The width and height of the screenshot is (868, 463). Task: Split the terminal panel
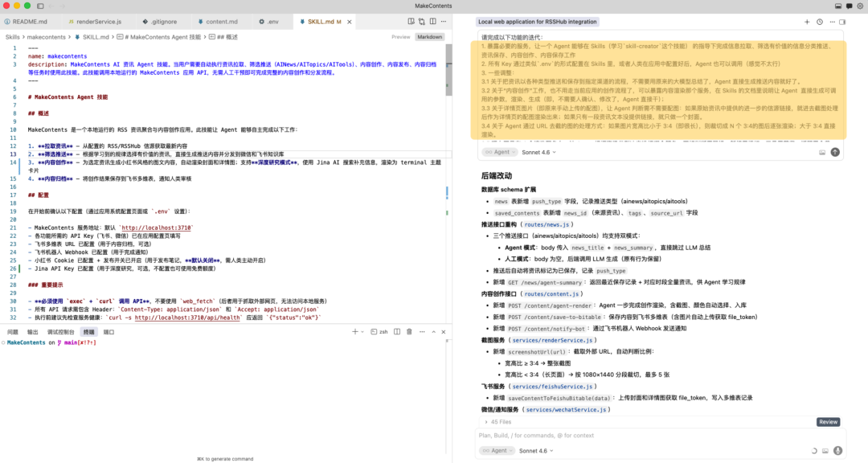(x=395, y=331)
